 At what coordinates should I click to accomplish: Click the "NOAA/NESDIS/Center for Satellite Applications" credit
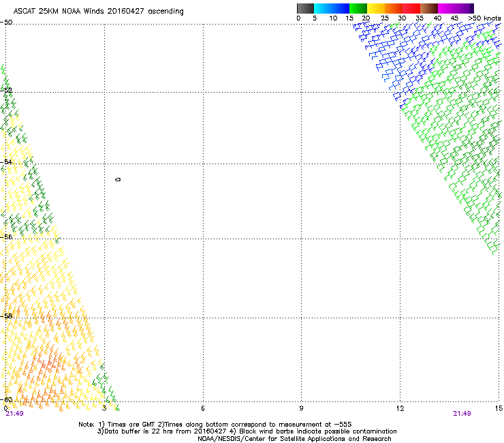[x=294, y=439]
